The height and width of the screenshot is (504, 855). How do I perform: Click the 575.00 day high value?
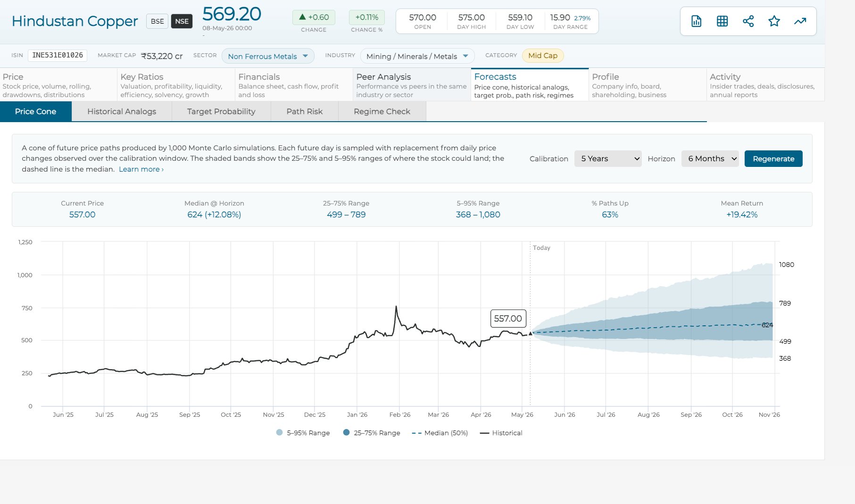472,17
